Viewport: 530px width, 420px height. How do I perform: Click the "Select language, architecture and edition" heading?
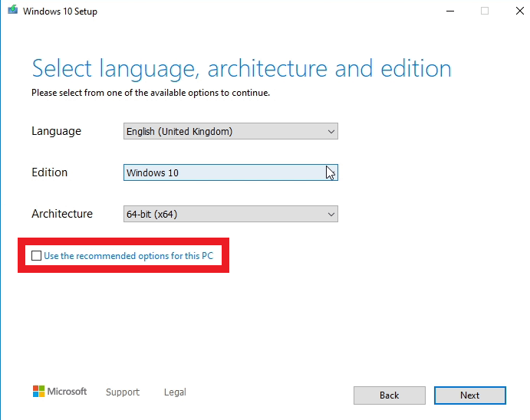point(242,69)
